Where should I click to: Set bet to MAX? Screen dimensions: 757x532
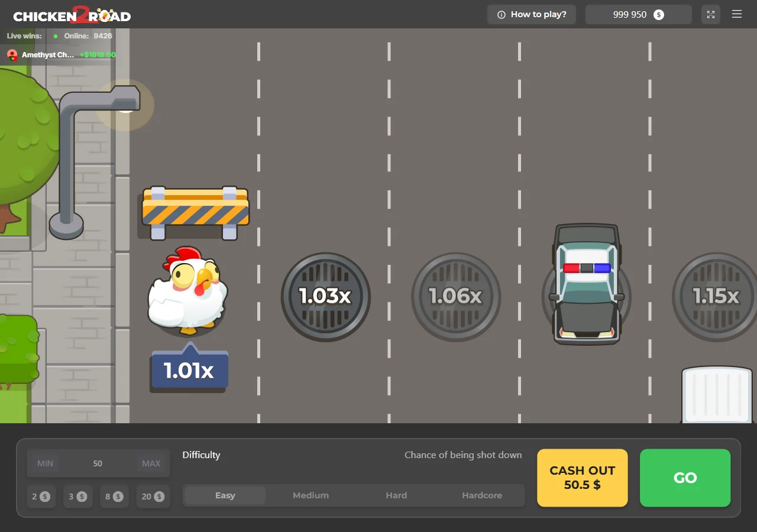click(x=151, y=463)
